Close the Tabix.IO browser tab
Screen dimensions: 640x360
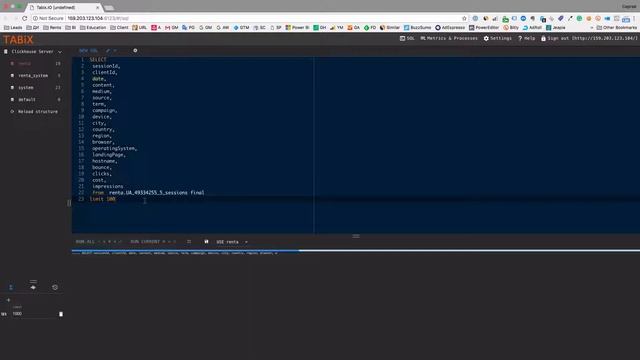tap(98, 7)
